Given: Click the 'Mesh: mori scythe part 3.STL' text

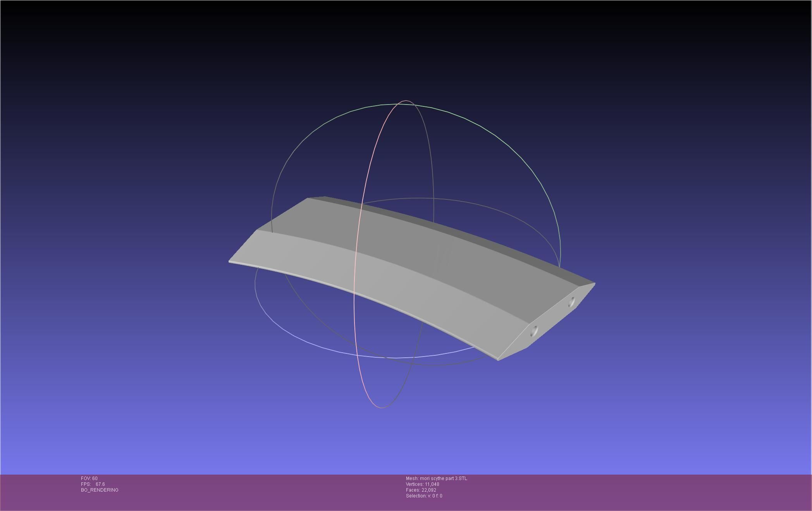Looking at the screenshot, I should tap(437, 478).
